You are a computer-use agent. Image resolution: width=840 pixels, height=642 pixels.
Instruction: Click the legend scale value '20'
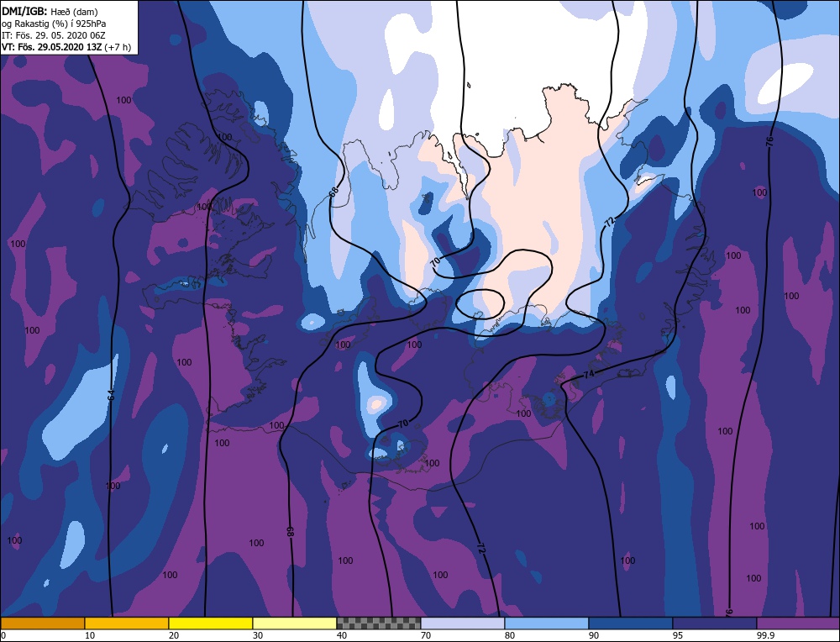[x=174, y=635]
